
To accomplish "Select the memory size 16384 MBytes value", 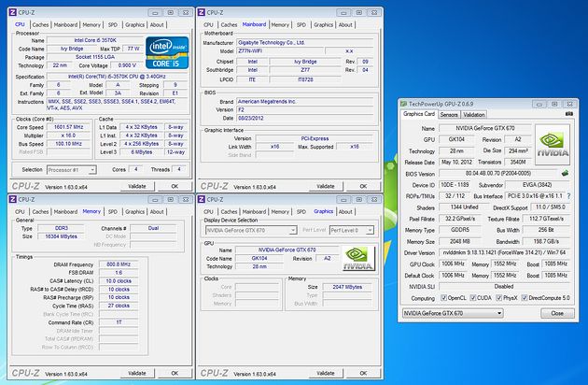I will tap(61, 236).
